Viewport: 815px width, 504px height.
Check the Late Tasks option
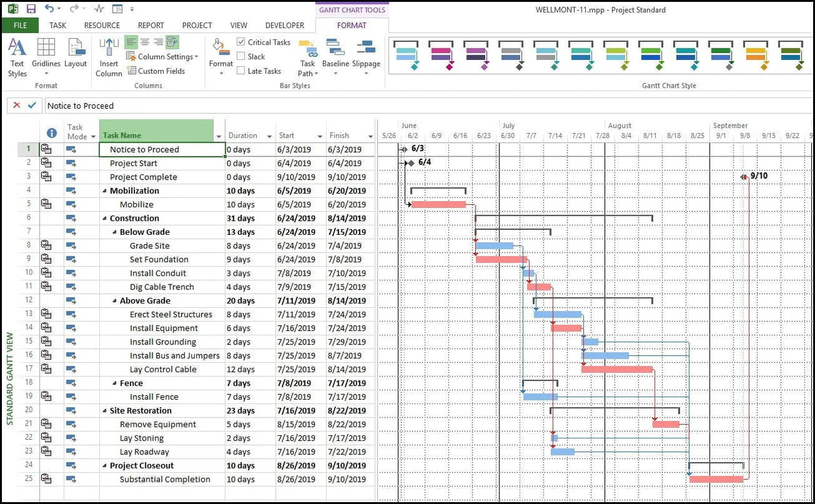pos(241,71)
